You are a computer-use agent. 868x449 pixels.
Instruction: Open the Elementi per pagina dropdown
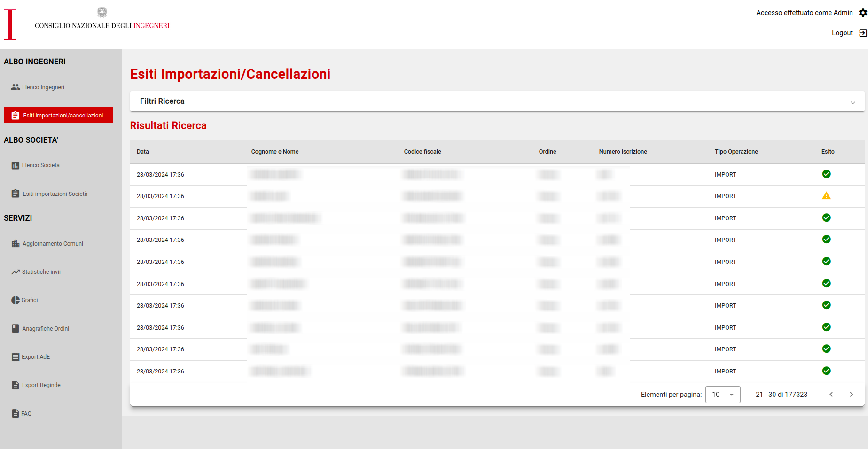(722, 395)
